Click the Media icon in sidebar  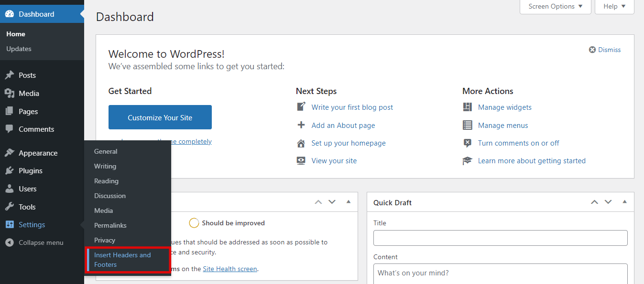point(9,94)
